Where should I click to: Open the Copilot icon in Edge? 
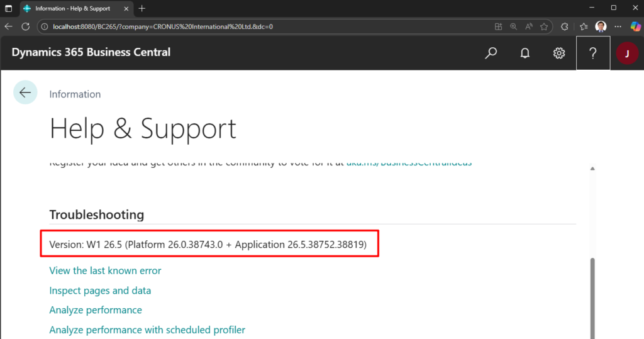[635, 26]
